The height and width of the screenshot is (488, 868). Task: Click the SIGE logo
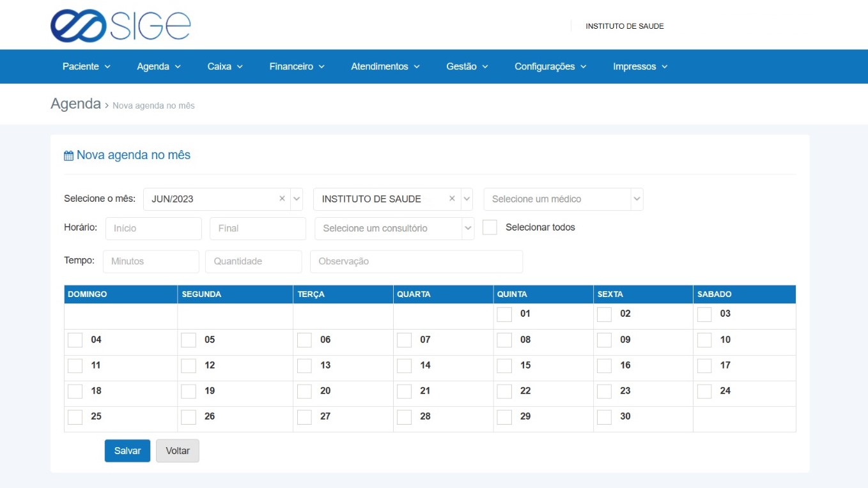(120, 26)
